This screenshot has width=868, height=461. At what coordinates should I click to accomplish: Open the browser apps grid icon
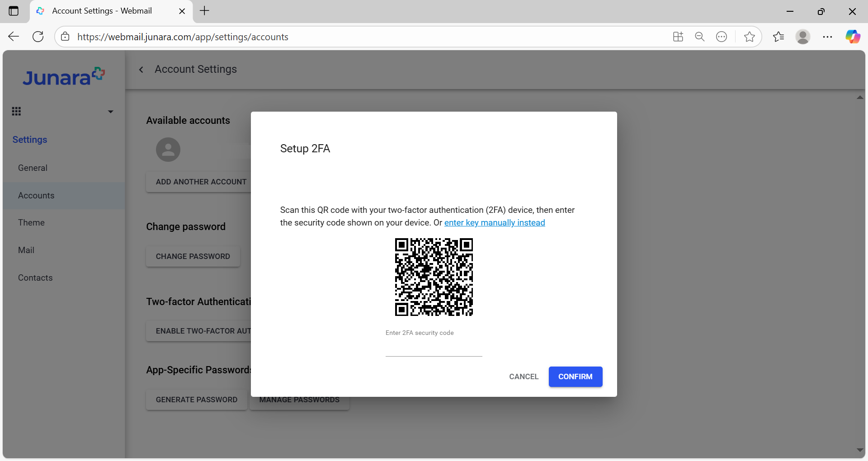click(x=678, y=37)
